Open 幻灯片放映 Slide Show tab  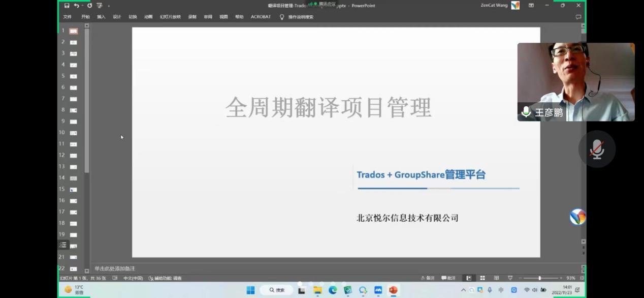coord(170,17)
